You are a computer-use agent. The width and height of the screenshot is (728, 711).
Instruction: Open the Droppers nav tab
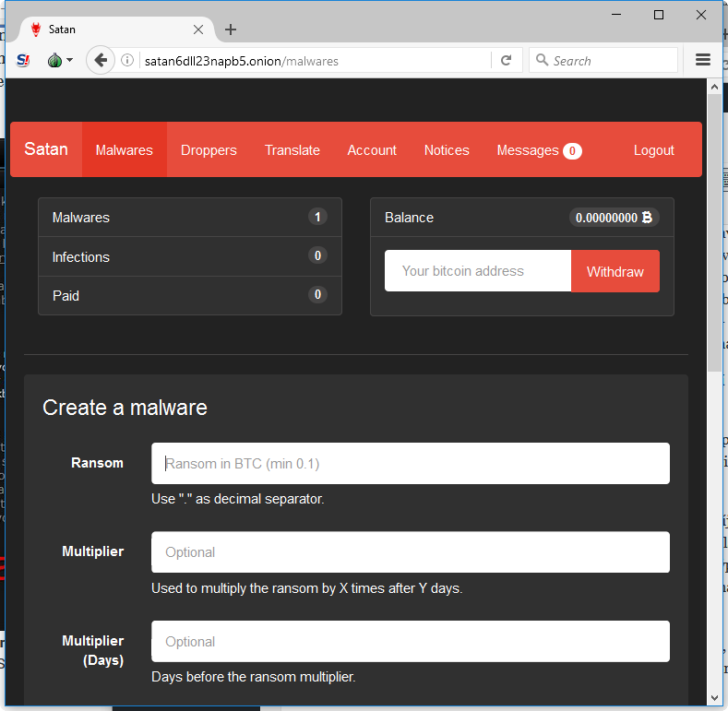point(209,150)
